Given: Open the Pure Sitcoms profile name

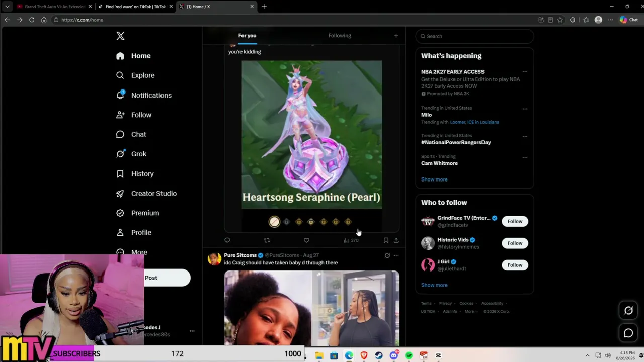Looking at the screenshot, I should tap(240, 255).
